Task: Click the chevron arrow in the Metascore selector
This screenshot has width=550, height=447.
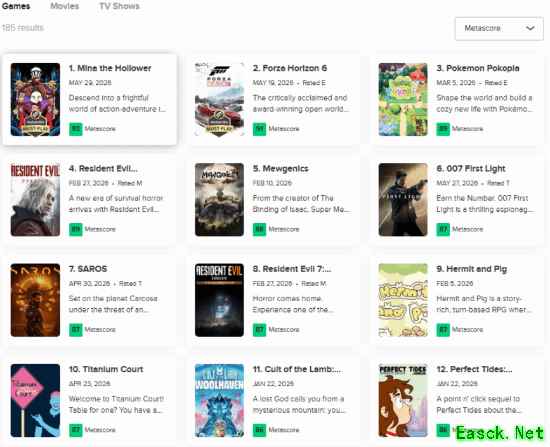Action: pos(530,28)
